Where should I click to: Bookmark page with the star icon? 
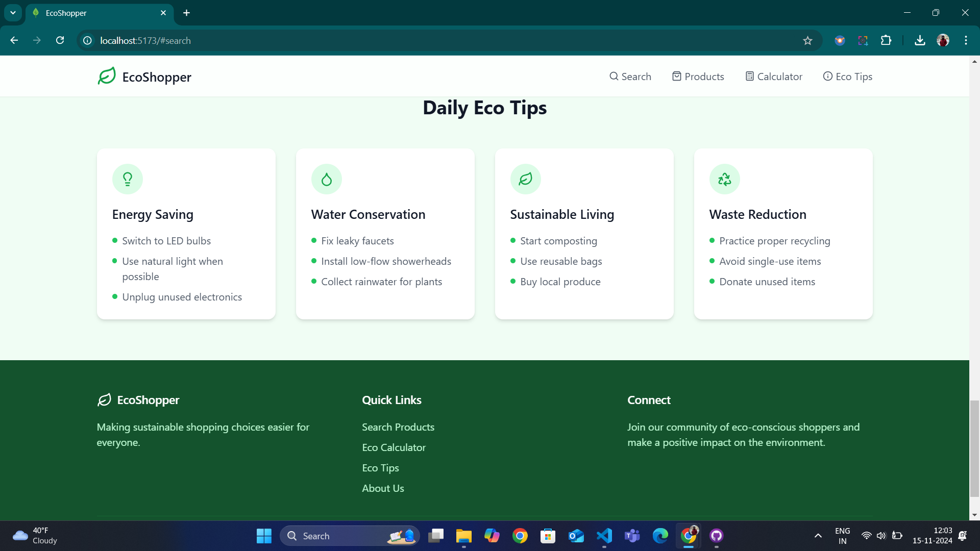(x=807, y=41)
